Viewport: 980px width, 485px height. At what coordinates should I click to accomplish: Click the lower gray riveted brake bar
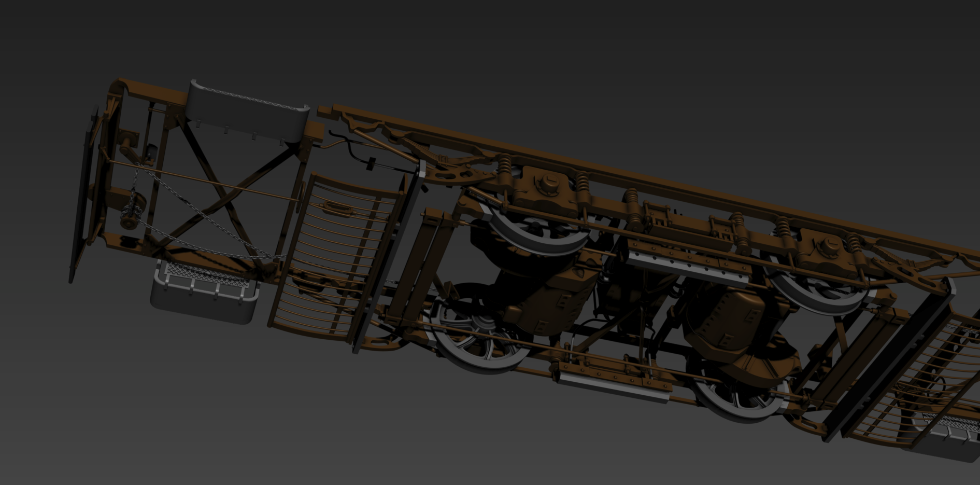tap(612, 383)
